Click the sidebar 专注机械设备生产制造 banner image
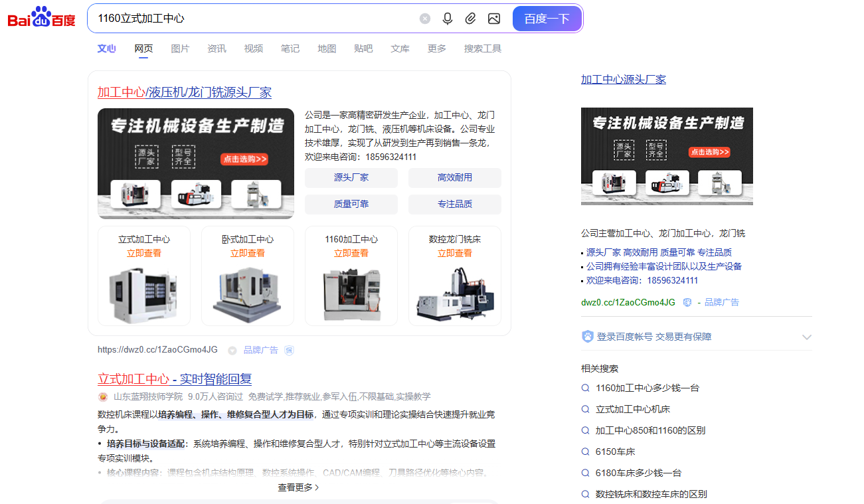The width and height of the screenshot is (864, 504). [667, 156]
